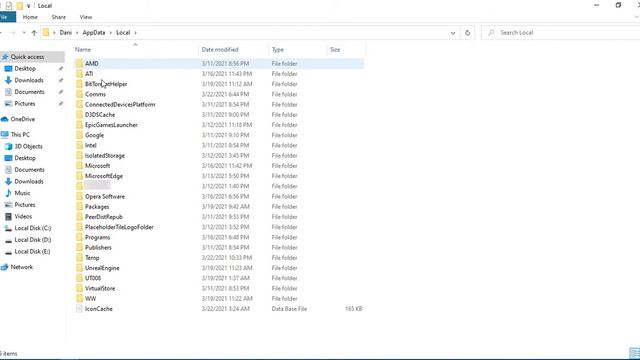Click the Programs folder icon
Image resolution: width=640 pixels, height=360 pixels.
click(x=79, y=237)
